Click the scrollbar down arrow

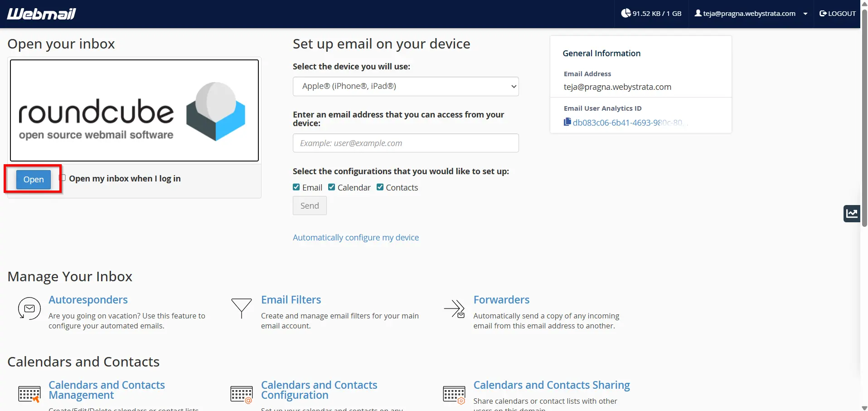coord(864,408)
